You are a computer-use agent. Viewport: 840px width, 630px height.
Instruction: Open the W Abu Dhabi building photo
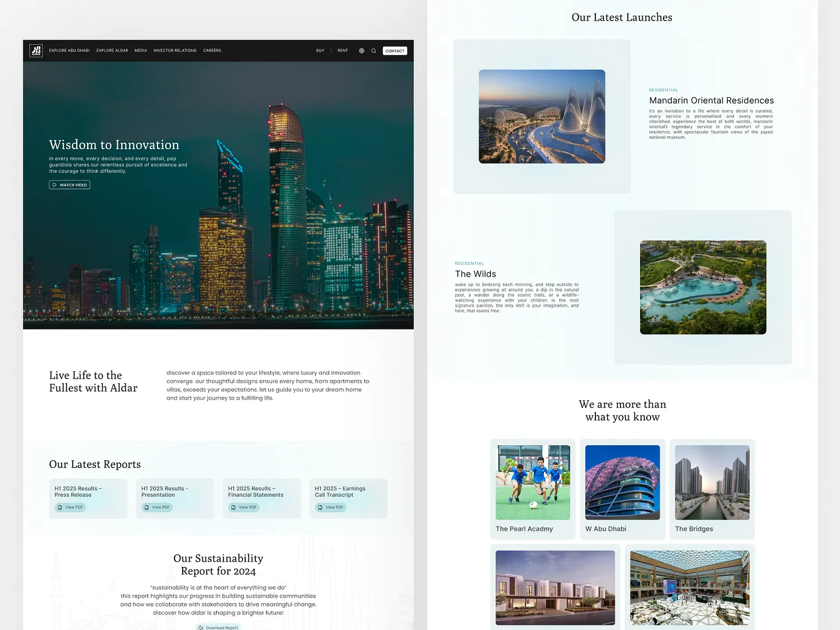click(x=623, y=483)
